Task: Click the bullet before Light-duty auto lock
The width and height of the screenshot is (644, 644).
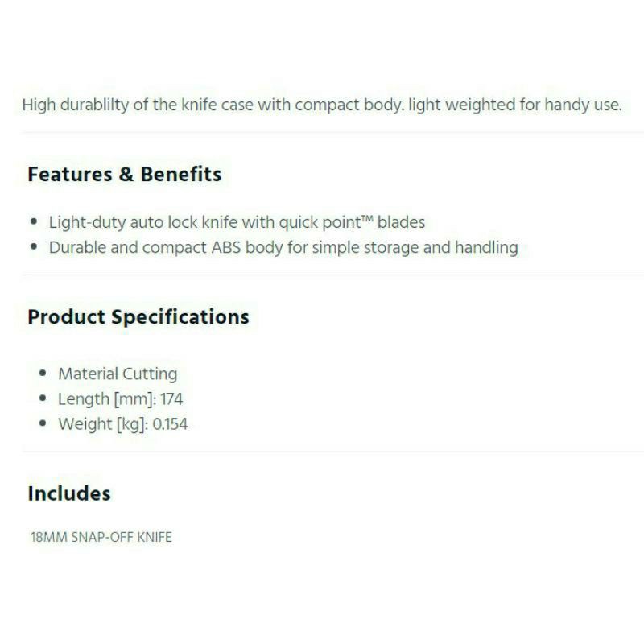Action: (x=33, y=222)
